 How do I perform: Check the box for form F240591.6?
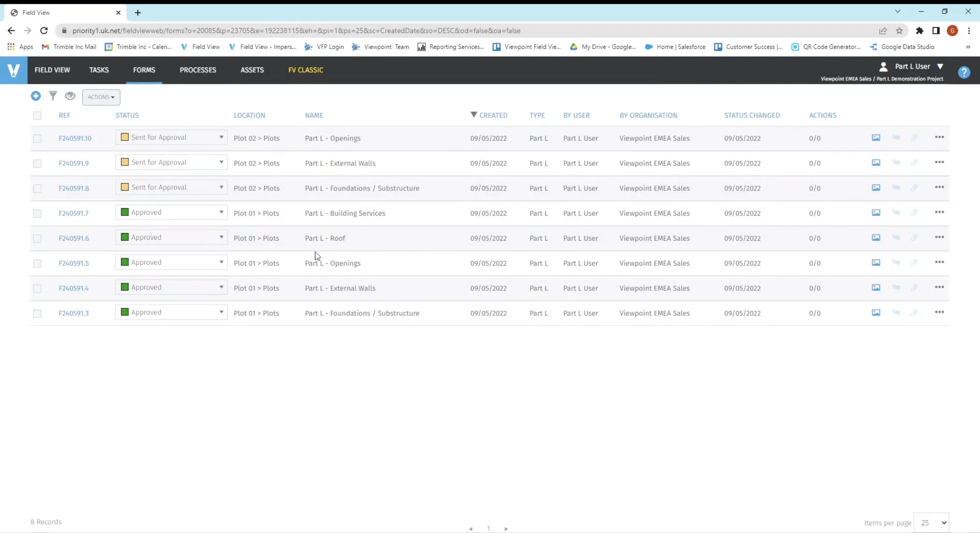[37, 239]
